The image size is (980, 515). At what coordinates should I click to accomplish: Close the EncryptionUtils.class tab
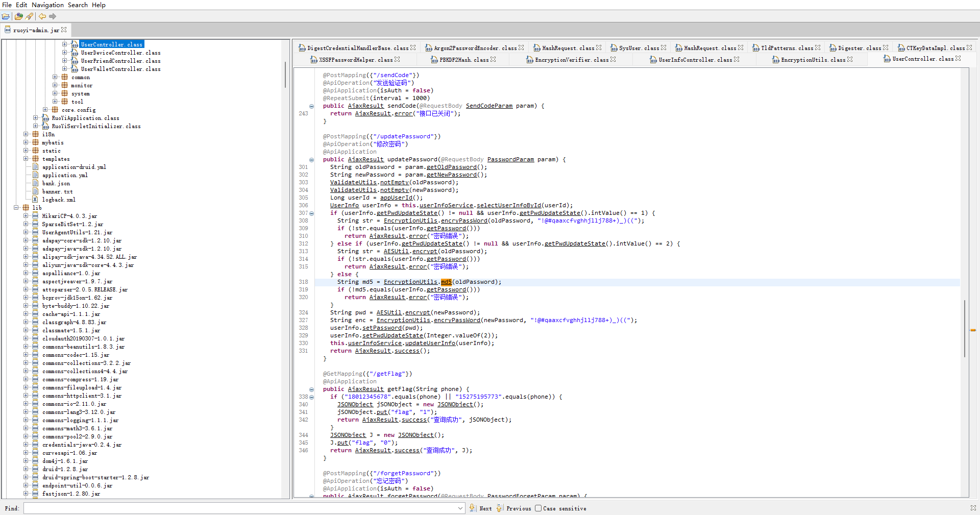[x=850, y=59]
